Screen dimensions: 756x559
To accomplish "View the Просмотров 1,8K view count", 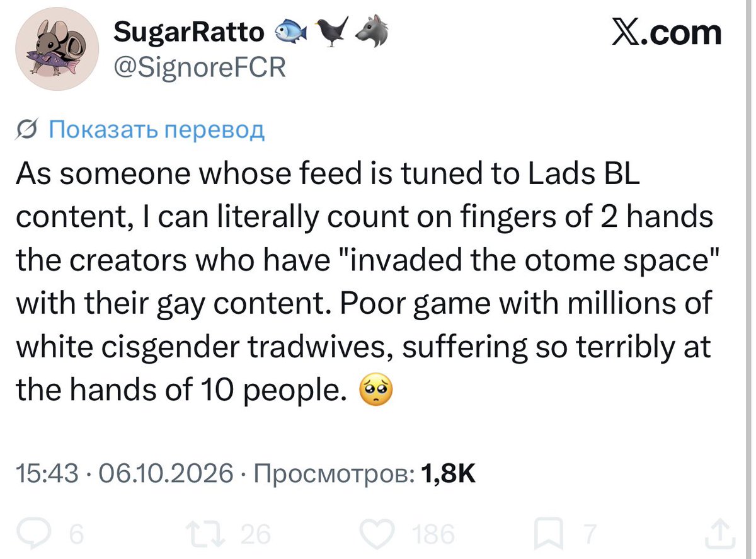I will tap(364, 473).
